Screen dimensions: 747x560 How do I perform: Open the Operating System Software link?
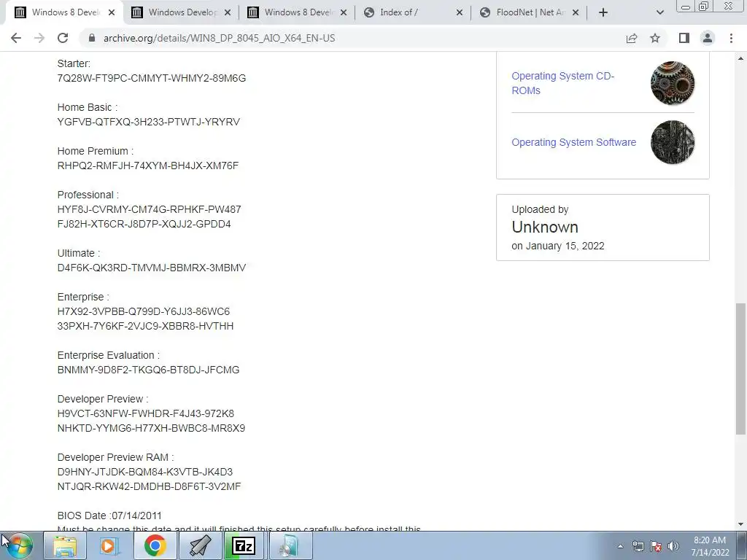pos(573,142)
